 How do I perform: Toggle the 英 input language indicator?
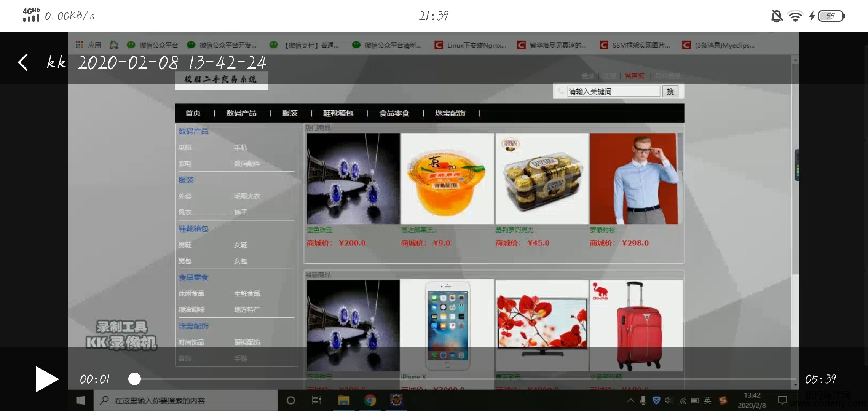point(707,400)
